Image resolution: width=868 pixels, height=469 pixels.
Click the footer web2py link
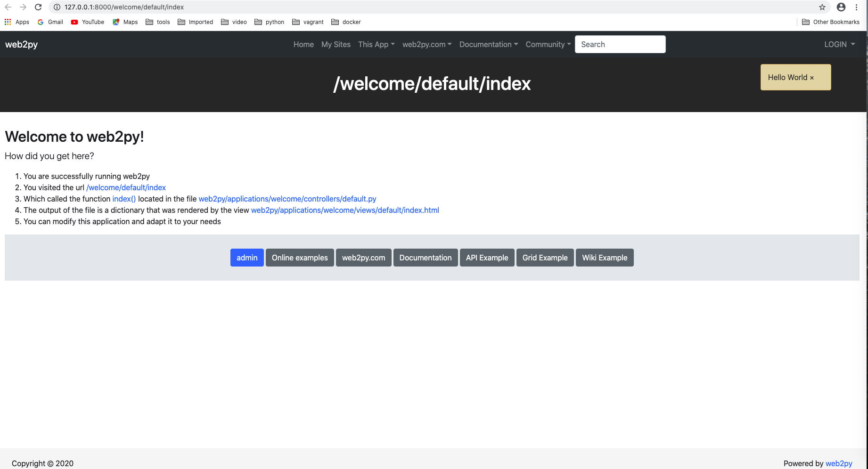(839, 463)
